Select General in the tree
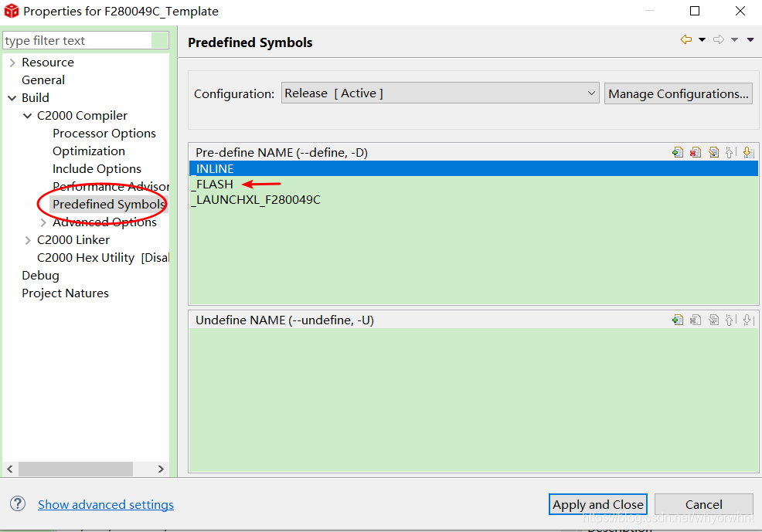The height and width of the screenshot is (532, 762). coord(43,80)
